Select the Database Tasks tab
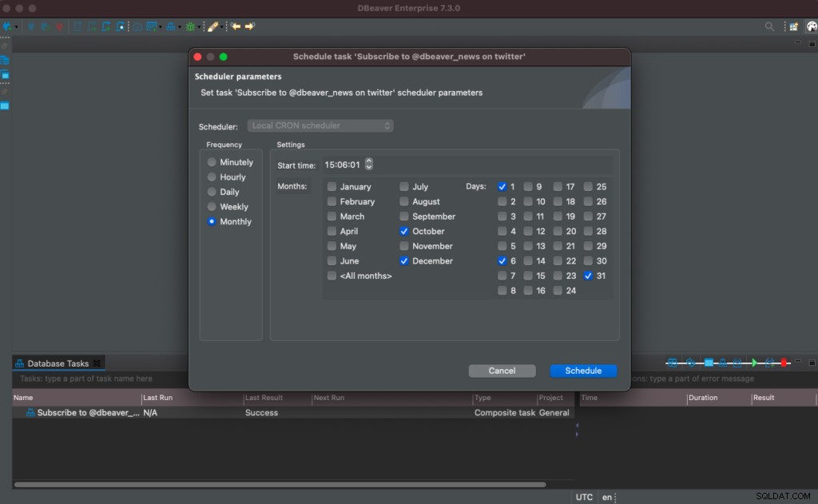Viewport: 818px width, 504px height. (58, 363)
